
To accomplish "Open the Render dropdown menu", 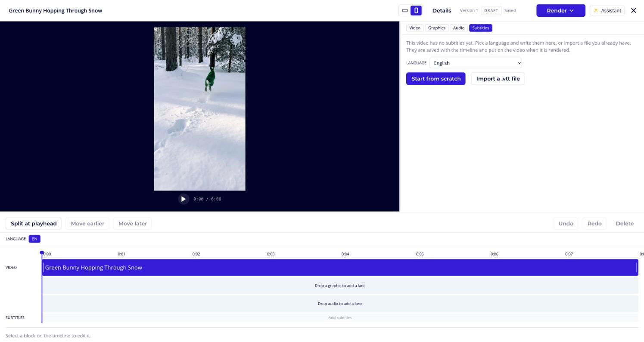I will pos(560,10).
